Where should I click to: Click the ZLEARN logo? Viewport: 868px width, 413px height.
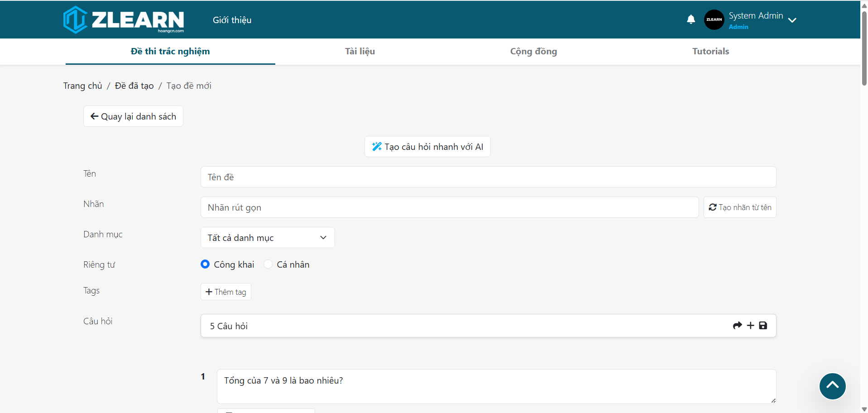[123, 20]
